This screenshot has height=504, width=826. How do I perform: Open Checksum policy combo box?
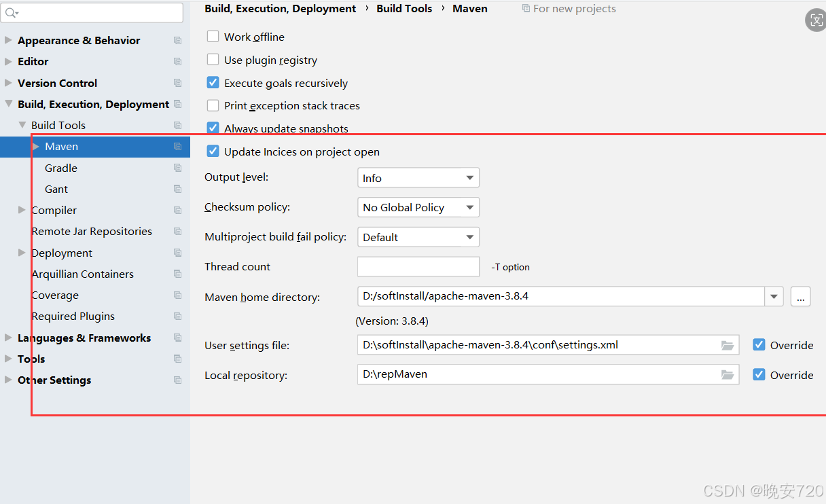click(x=418, y=207)
